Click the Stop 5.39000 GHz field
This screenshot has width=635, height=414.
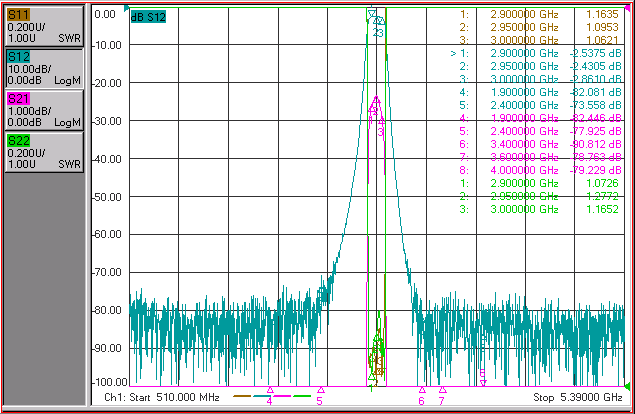pos(577,397)
